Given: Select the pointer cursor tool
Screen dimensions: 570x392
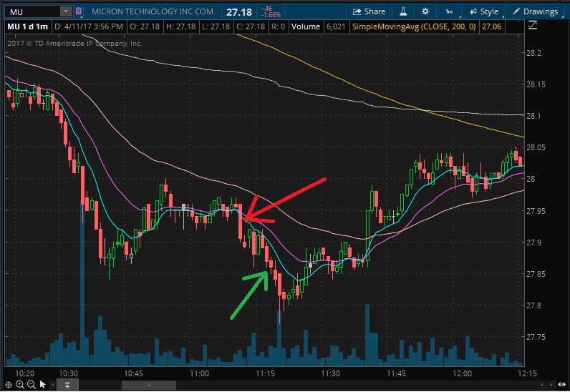Looking at the screenshot, I should coord(42,384).
